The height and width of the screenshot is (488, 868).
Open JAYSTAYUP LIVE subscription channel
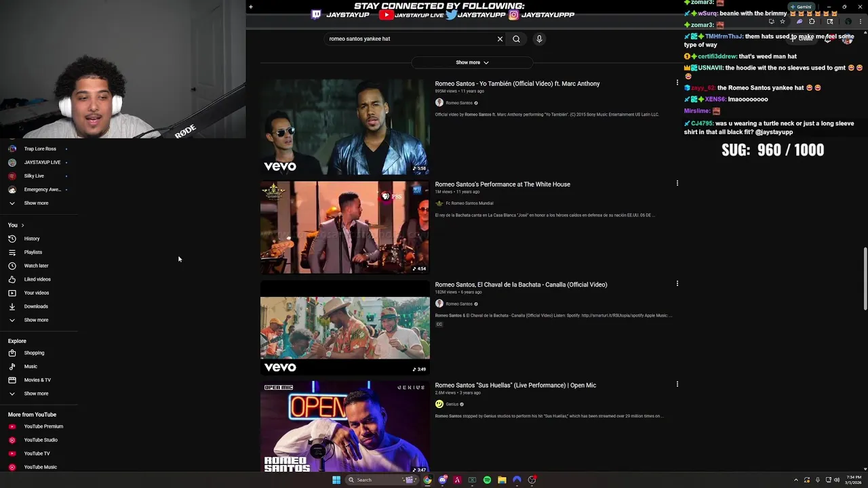click(42, 162)
